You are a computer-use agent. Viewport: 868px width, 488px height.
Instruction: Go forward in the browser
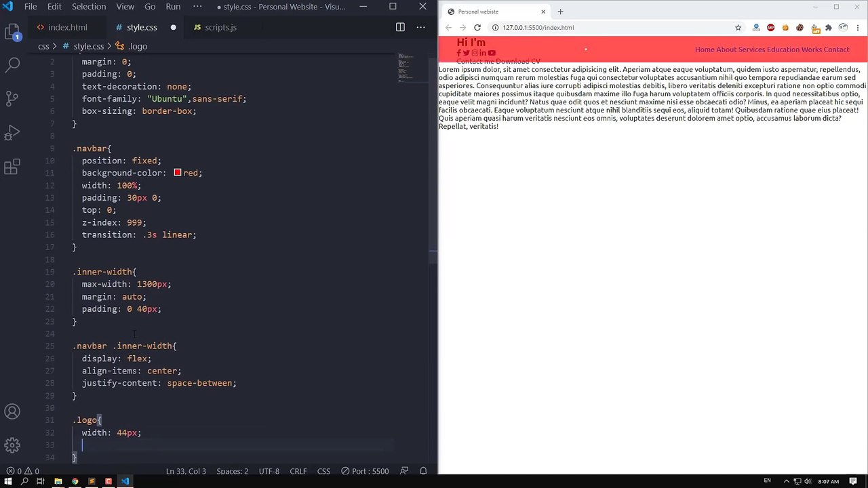pos(462,28)
